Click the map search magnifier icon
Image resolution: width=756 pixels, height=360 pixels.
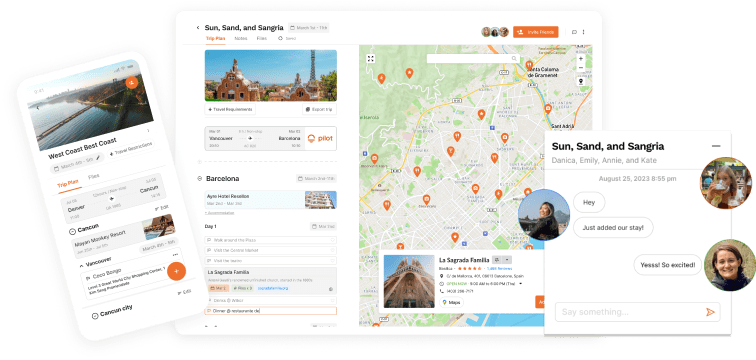click(514, 58)
